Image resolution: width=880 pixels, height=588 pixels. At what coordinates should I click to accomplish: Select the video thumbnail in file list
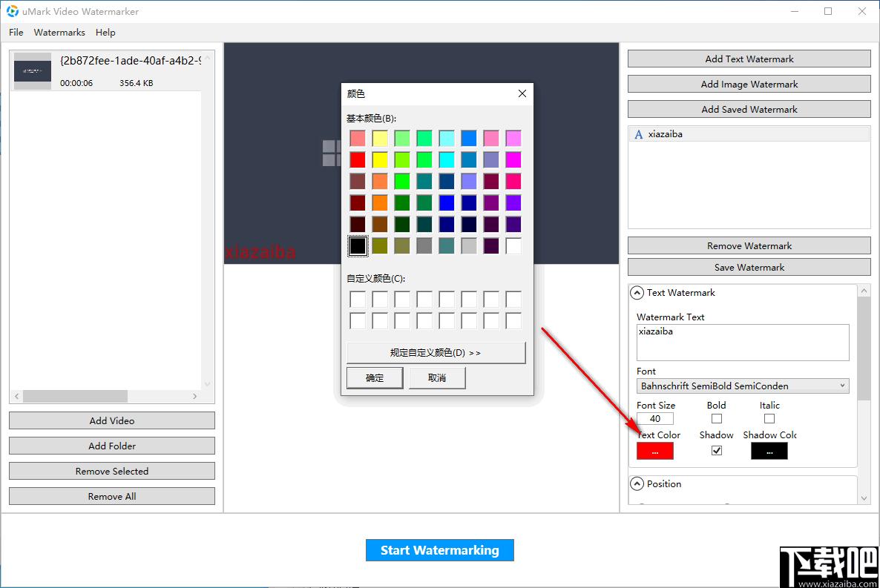coord(33,71)
